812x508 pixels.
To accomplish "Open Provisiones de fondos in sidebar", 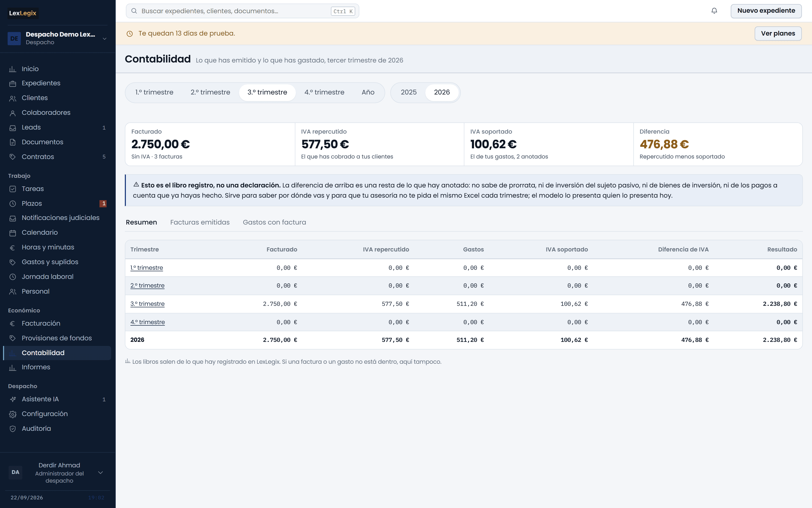I will [x=57, y=338].
